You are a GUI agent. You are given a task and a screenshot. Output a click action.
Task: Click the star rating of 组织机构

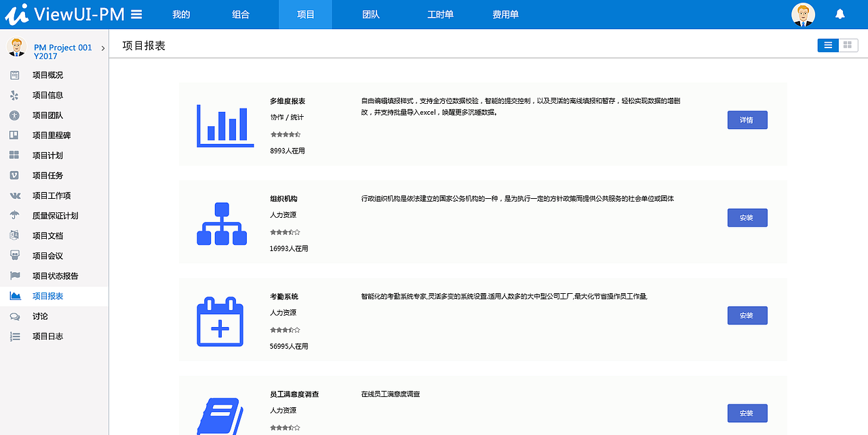click(x=285, y=232)
